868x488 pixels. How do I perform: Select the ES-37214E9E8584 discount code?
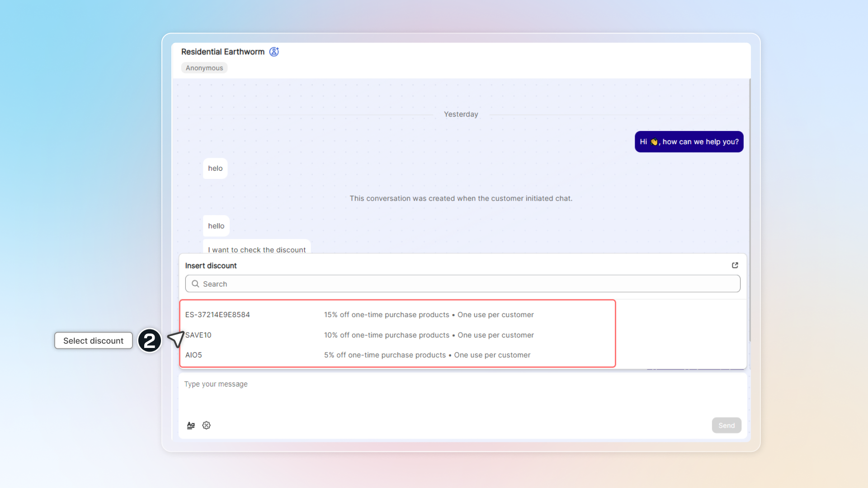217,314
